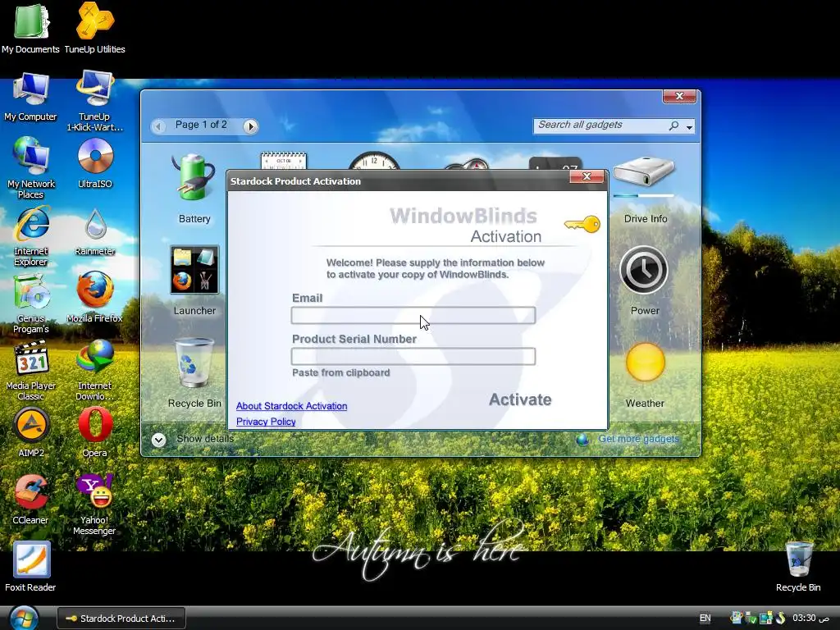840x630 pixels.
Task: Click into the Product Serial Number field
Action: tap(413, 356)
